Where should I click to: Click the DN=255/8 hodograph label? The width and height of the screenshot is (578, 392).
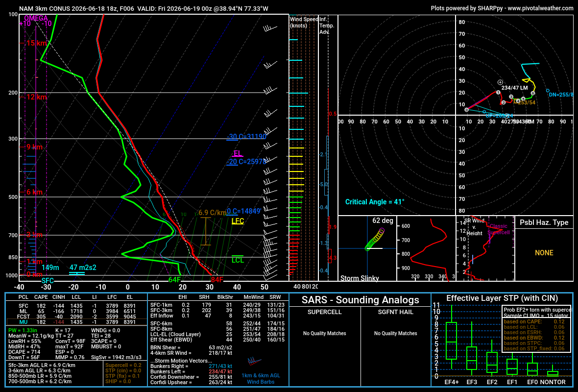tap(561, 95)
